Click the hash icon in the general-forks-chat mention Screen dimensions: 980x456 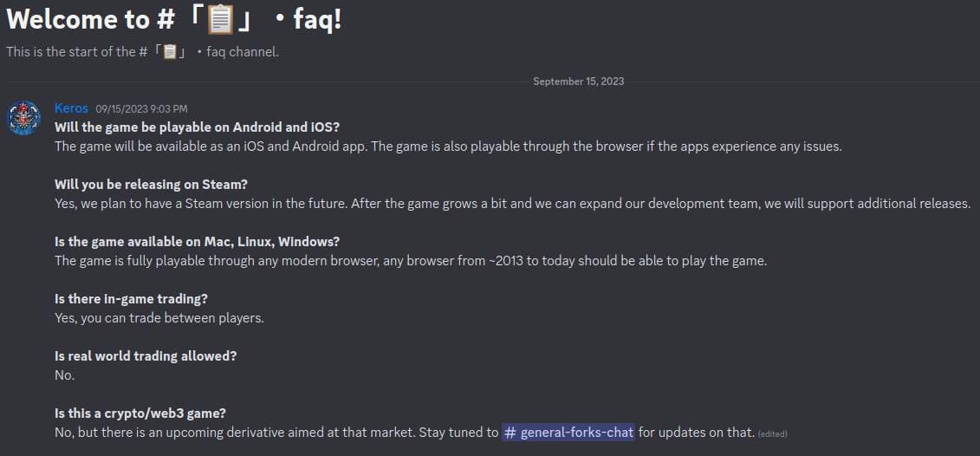(x=510, y=432)
